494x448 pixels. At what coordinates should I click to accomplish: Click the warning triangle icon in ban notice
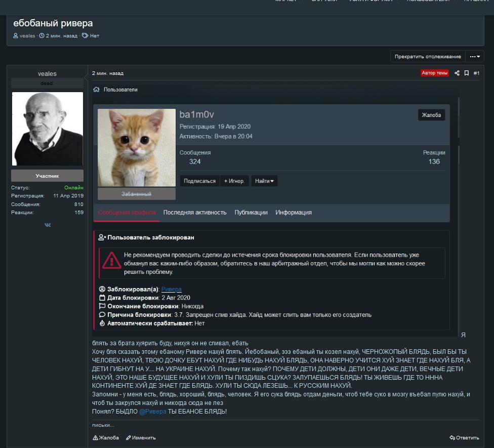click(111, 260)
